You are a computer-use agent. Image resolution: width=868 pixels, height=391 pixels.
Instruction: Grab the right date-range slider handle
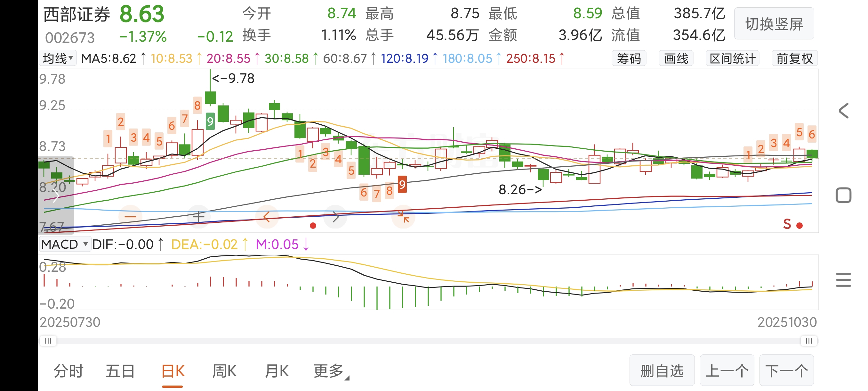tap(809, 341)
